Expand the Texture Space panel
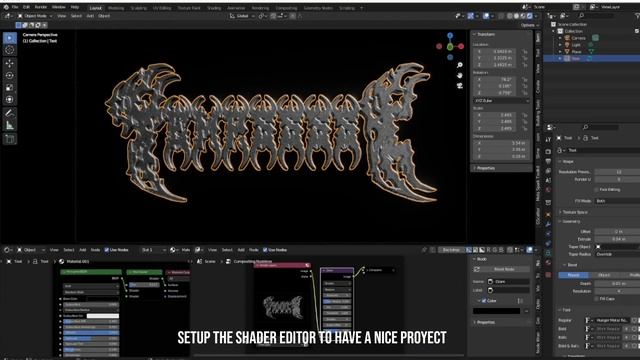Screen dimensions: 640x360 [x=575, y=212]
